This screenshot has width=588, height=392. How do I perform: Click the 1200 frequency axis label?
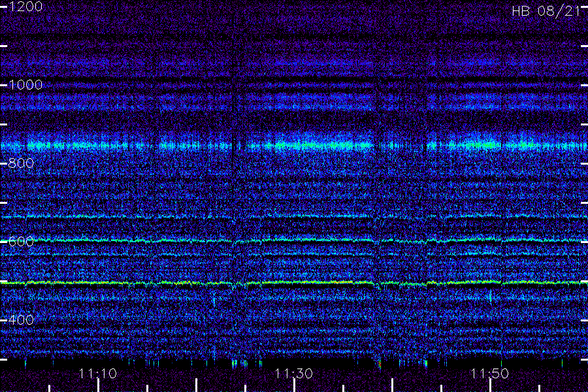pyautogui.click(x=25, y=7)
